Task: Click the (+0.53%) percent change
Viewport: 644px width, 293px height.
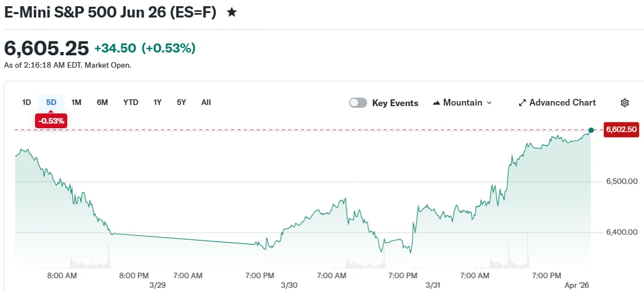Action: [168, 49]
